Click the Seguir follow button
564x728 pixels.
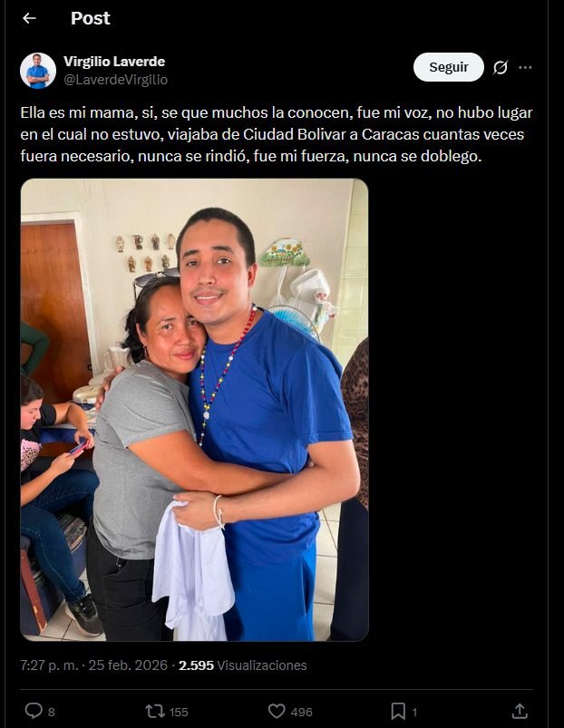tap(449, 67)
